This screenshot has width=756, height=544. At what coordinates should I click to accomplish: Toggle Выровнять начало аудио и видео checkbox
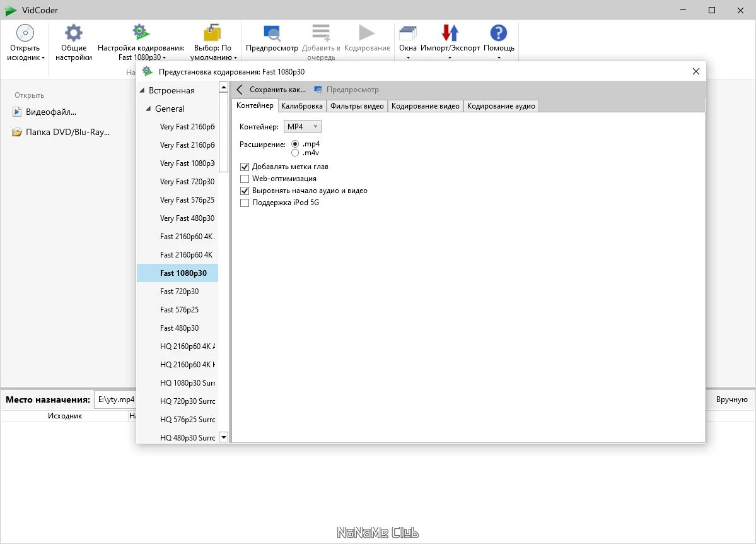click(x=245, y=191)
